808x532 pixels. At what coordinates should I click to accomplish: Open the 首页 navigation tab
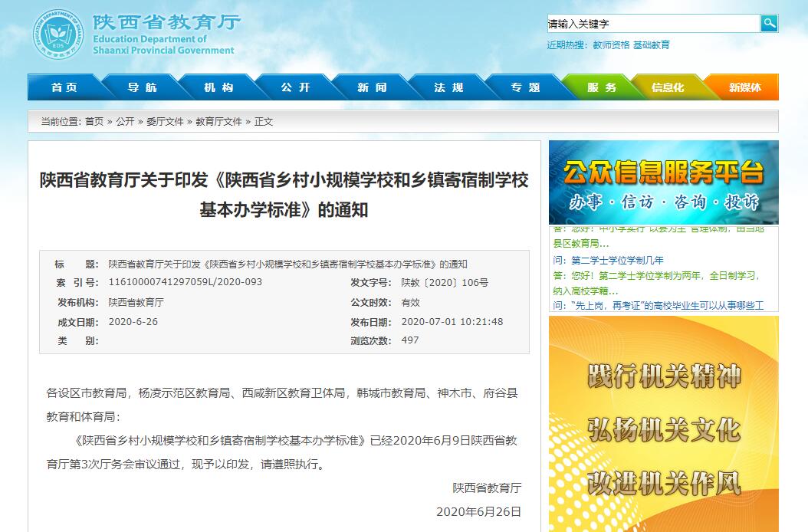pyautogui.click(x=64, y=87)
